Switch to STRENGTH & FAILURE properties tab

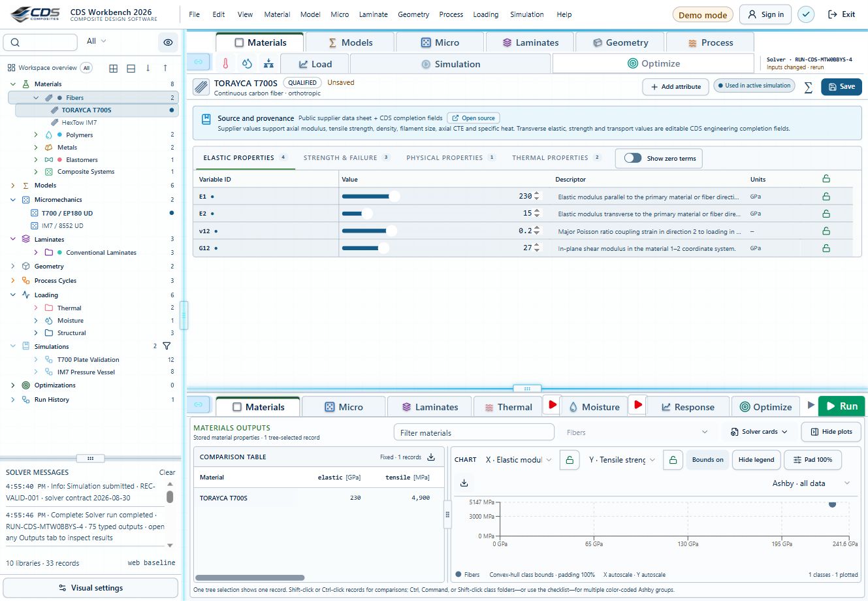click(x=346, y=158)
